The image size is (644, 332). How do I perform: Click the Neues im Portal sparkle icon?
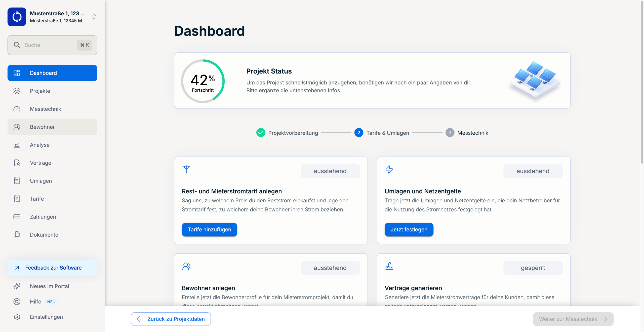pyautogui.click(x=17, y=286)
